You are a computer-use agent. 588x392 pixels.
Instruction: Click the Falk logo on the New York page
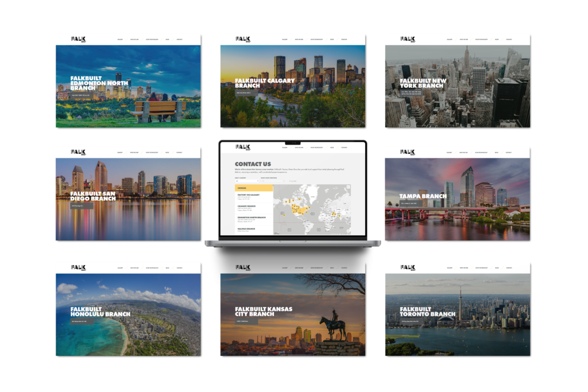(x=408, y=39)
